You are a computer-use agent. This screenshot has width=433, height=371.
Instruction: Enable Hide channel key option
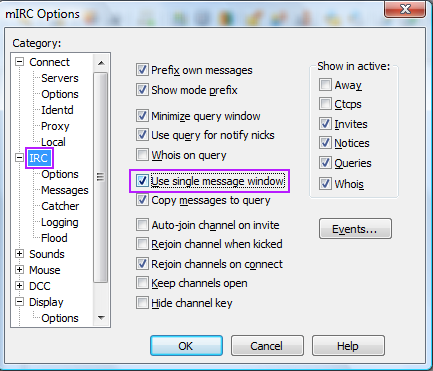pos(142,303)
